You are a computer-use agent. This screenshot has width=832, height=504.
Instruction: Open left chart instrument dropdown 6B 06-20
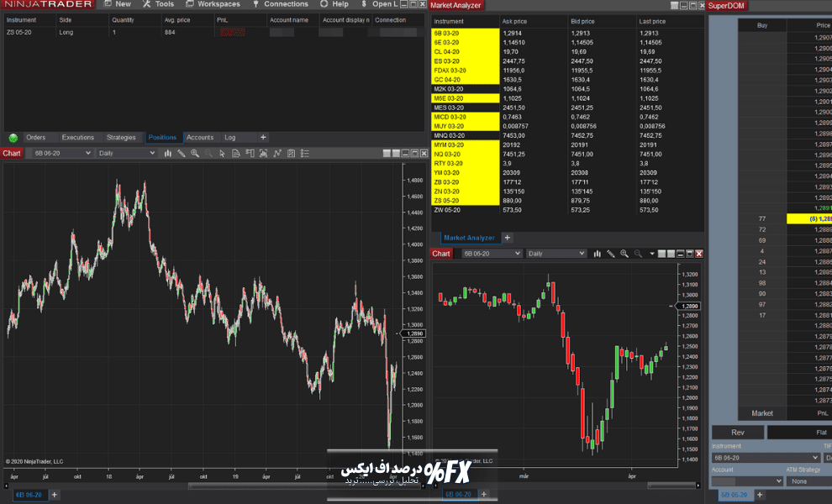tap(62, 154)
